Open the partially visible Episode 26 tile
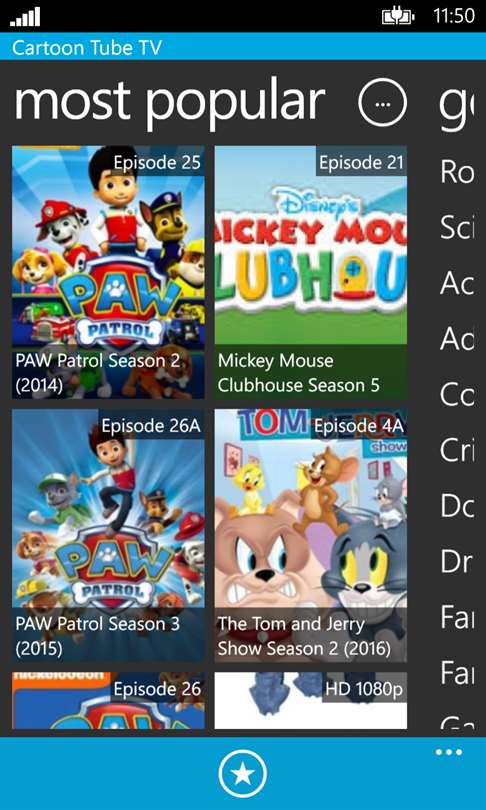The width and height of the screenshot is (486, 810). click(108, 700)
